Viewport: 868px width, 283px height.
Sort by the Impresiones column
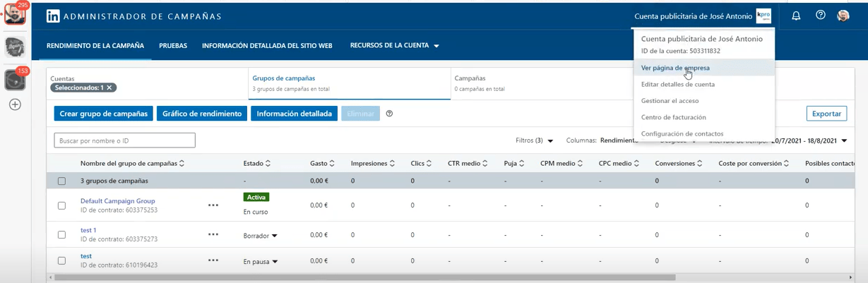(x=372, y=163)
